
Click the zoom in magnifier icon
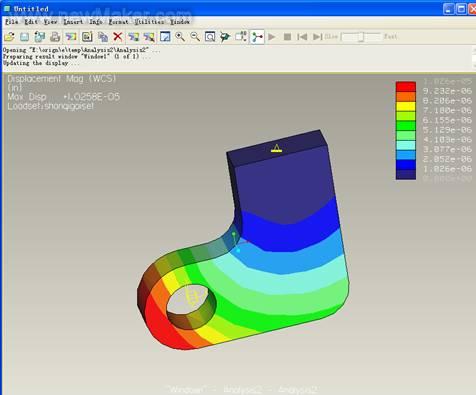180,37
